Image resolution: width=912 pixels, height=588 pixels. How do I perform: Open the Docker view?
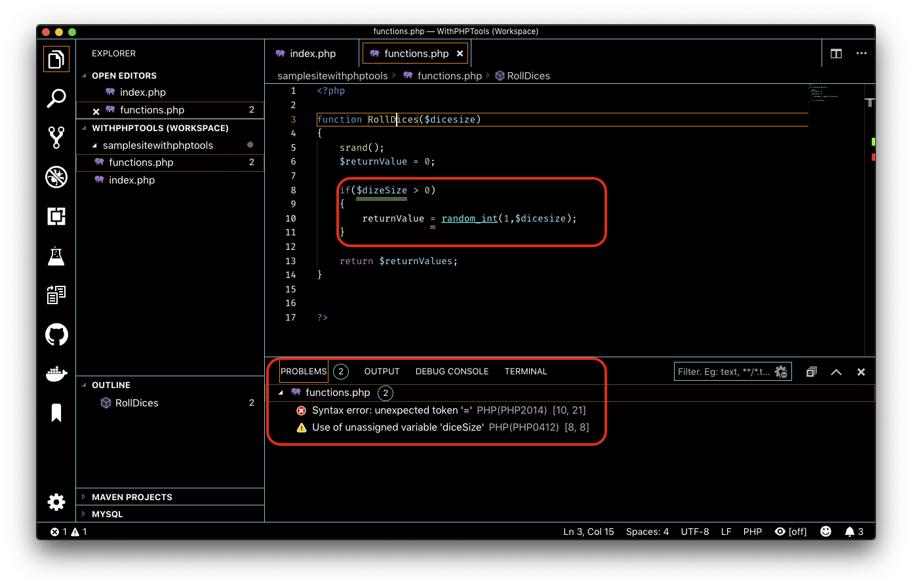(56, 374)
